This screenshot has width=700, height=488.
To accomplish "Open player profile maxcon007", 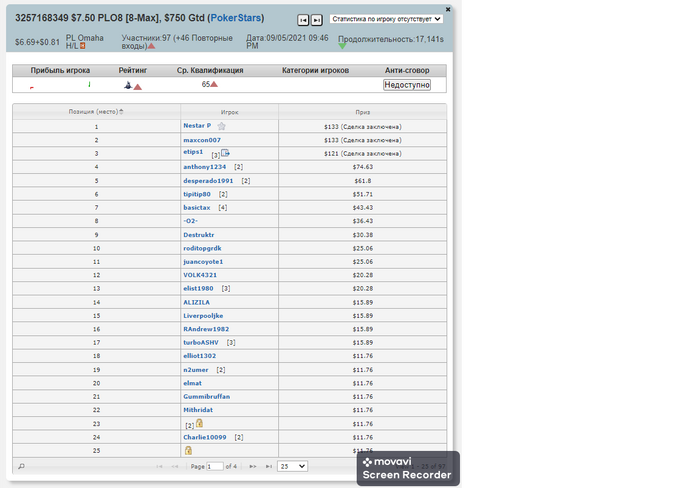I will [x=202, y=140].
